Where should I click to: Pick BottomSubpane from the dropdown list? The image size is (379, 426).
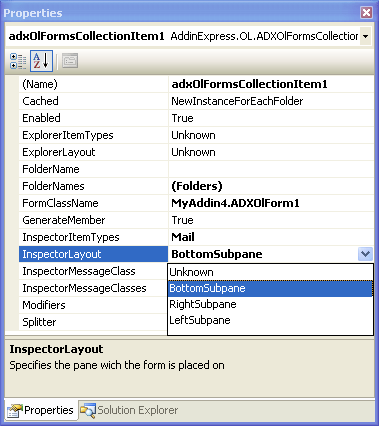(270, 288)
